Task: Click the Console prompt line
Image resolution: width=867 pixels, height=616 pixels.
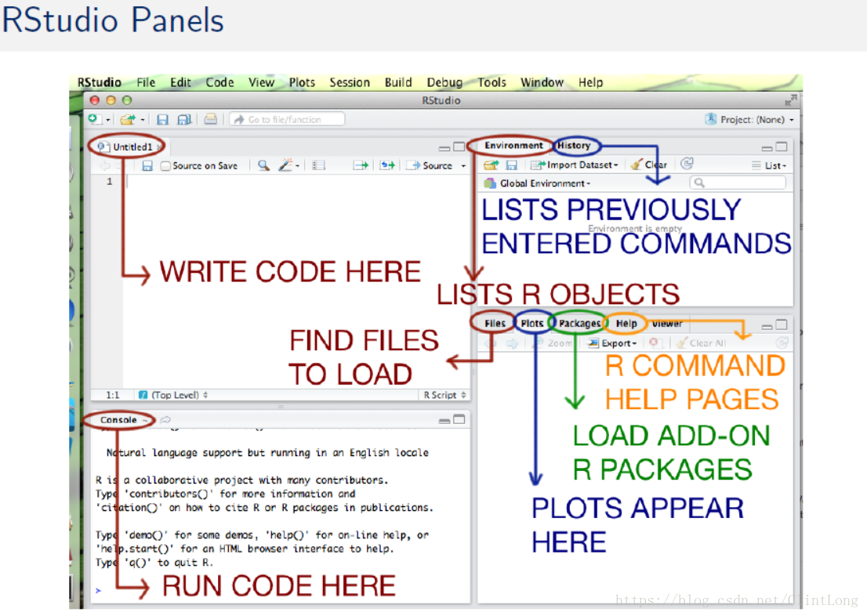Action: click(x=281, y=591)
